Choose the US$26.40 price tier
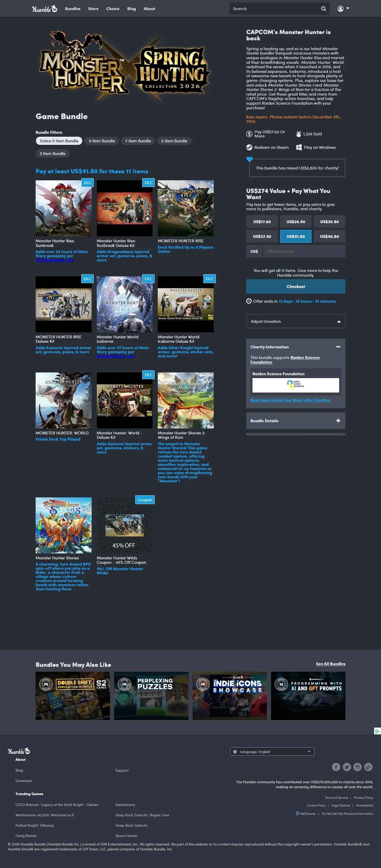The width and height of the screenshot is (381, 868). [x=296, y=222]
